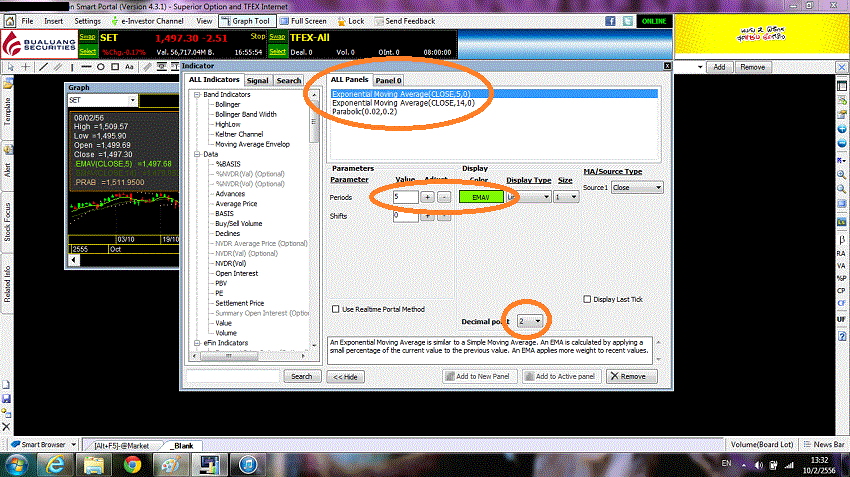
Task: Select the rectangle drawing tool
Action: [x=115, y=67]
